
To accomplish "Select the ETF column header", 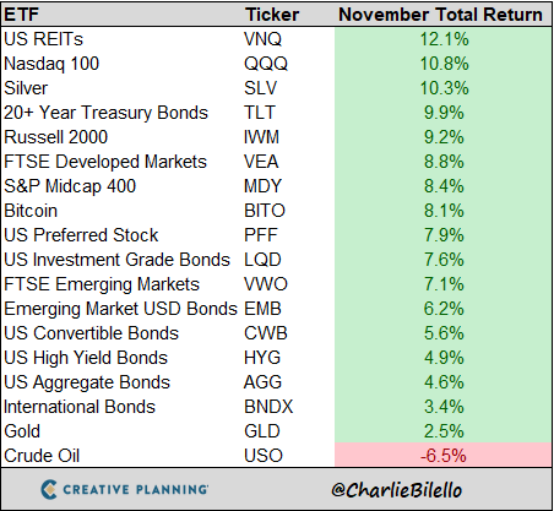I will [x=21, y=15].
